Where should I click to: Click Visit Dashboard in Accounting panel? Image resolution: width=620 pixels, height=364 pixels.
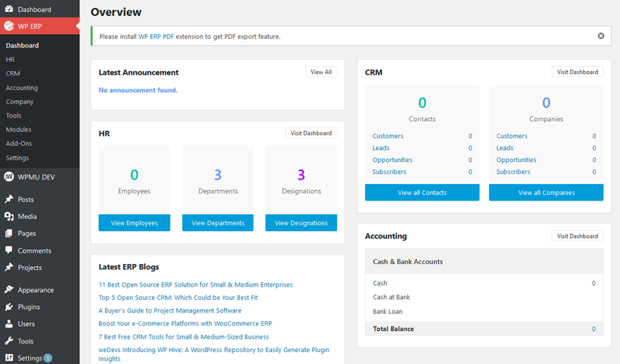click(x=578, y=236)
